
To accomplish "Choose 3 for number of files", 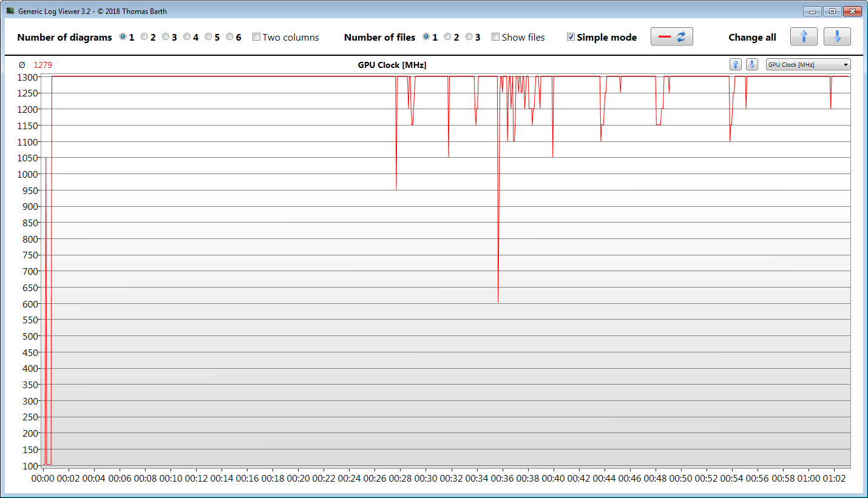I will [x=469, y=37].
